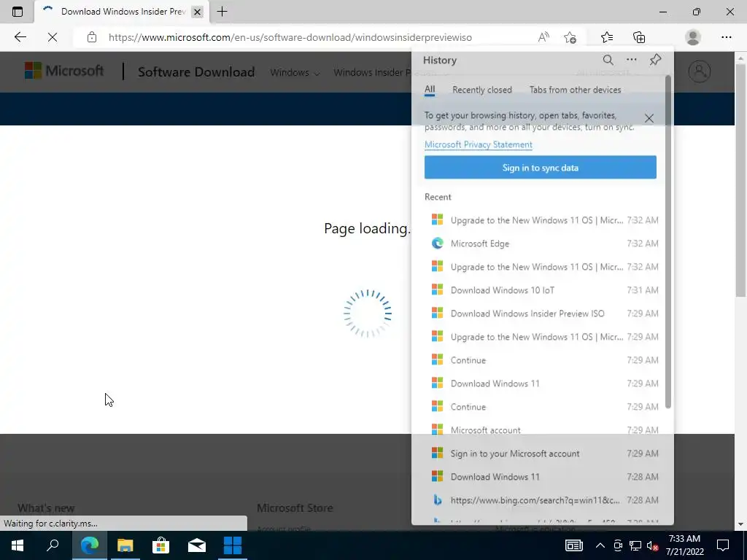Open Mail app from taskbar
Viewport: 747px width, 560px height.
point(197,545)
